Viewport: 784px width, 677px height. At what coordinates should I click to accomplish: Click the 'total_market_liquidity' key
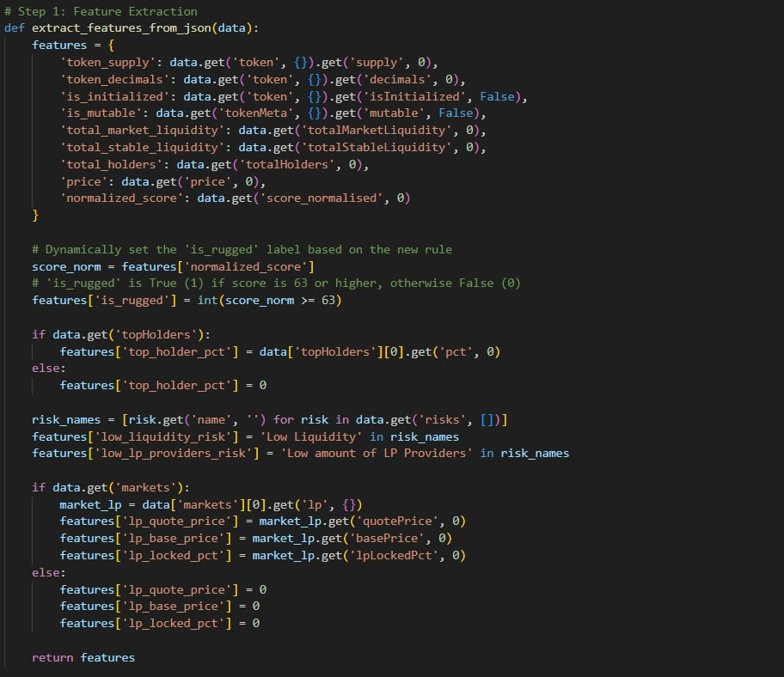pyautogui.click(x=142, y=131)
